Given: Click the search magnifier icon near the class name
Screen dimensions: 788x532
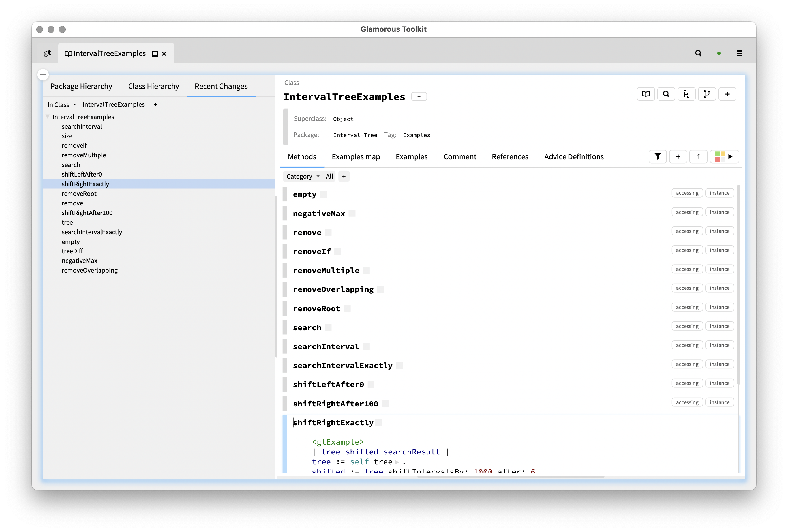Looking at the screenshot, I should 666,94.
